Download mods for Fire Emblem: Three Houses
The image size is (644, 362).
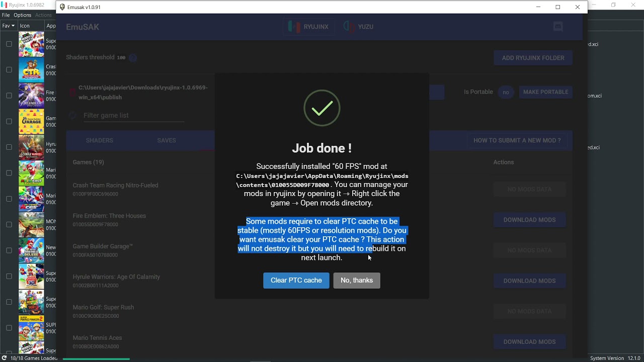point(529,220)
